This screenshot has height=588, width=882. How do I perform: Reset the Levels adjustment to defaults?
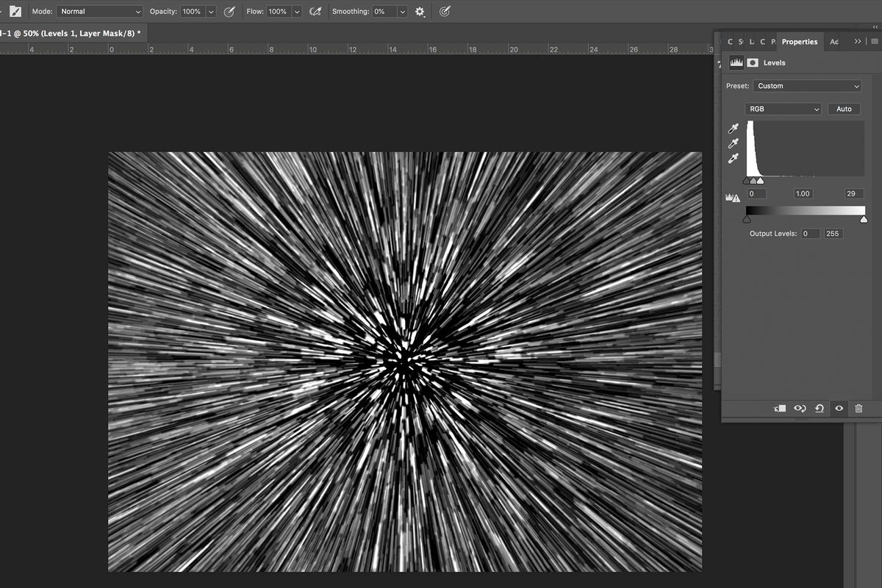[819, 409]
